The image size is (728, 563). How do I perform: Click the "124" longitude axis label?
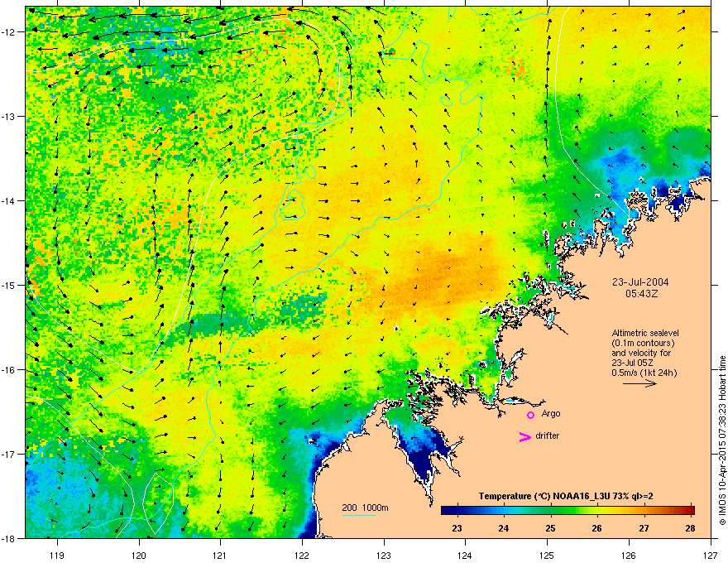[x=465, y=555]
